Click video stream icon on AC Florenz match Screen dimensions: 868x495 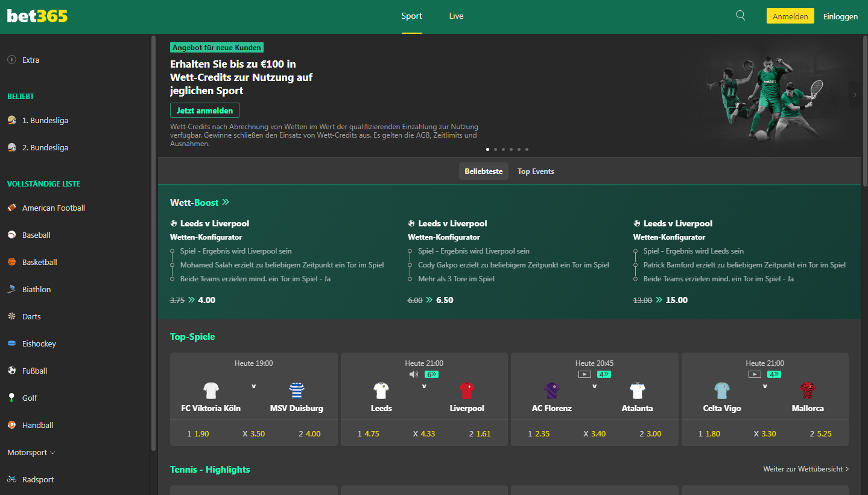tap(584, 374)
